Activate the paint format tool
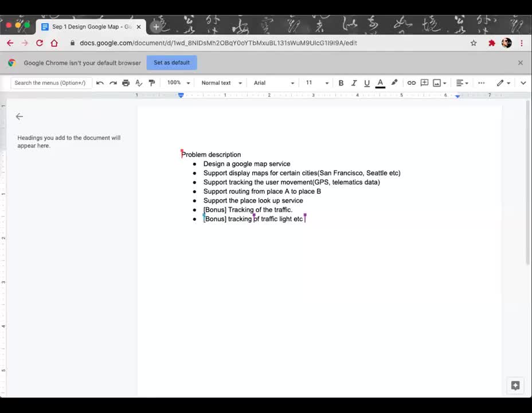Viewport: 532px width, 413px height. [152, 83]
